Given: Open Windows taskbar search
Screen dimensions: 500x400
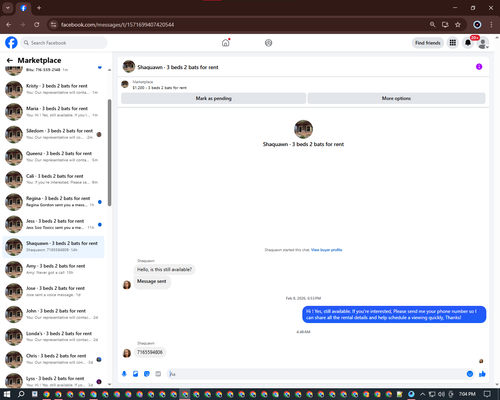Looking at the screenshot, I should 21,394.
